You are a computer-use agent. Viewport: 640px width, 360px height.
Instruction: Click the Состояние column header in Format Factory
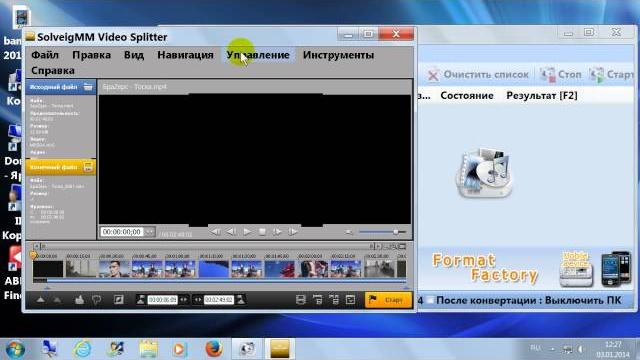point(467,96)
